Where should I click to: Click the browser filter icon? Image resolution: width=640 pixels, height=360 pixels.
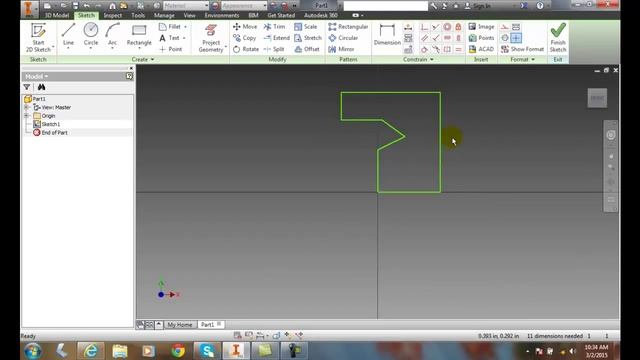pyautogui.click(x=27, y=87)
